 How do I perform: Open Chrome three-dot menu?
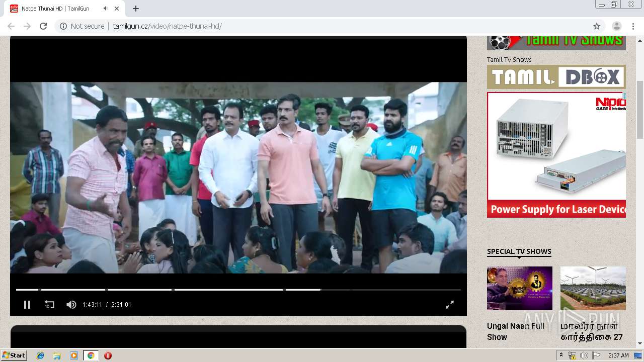point(633,26)
